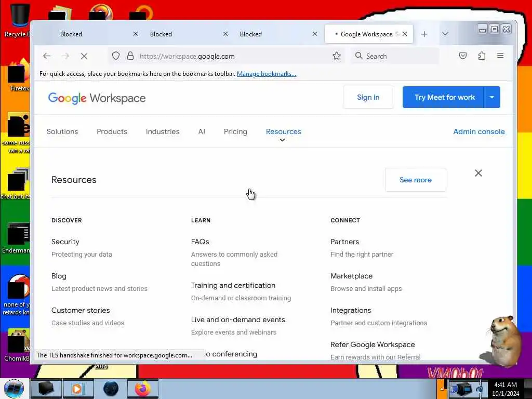
Task: Open the Blog link
Action: coord(59,276)
